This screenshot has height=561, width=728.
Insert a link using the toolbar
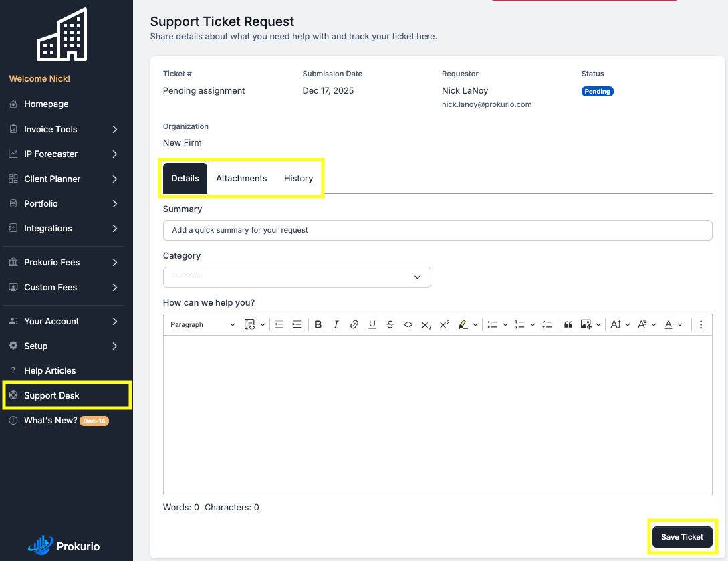point(354,324)
